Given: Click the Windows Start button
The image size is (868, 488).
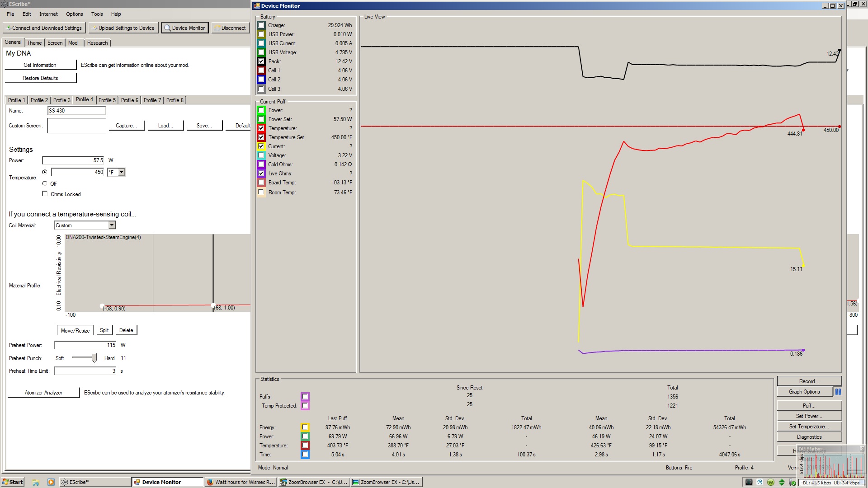Looking at the screenshot, I should click(13, 482).
